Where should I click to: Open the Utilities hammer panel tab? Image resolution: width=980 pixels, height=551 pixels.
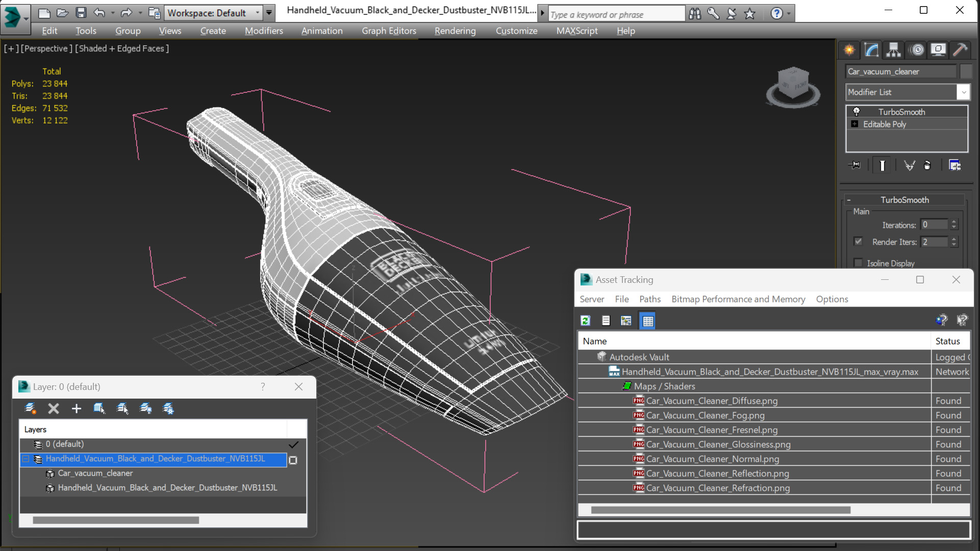pyautogui.click(x=960, y=49)
